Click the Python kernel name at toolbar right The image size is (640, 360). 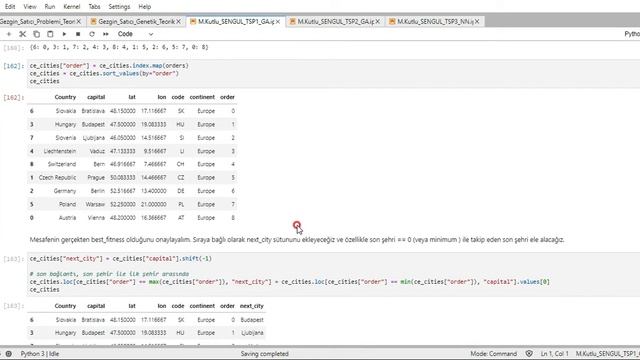pos(632,34)
